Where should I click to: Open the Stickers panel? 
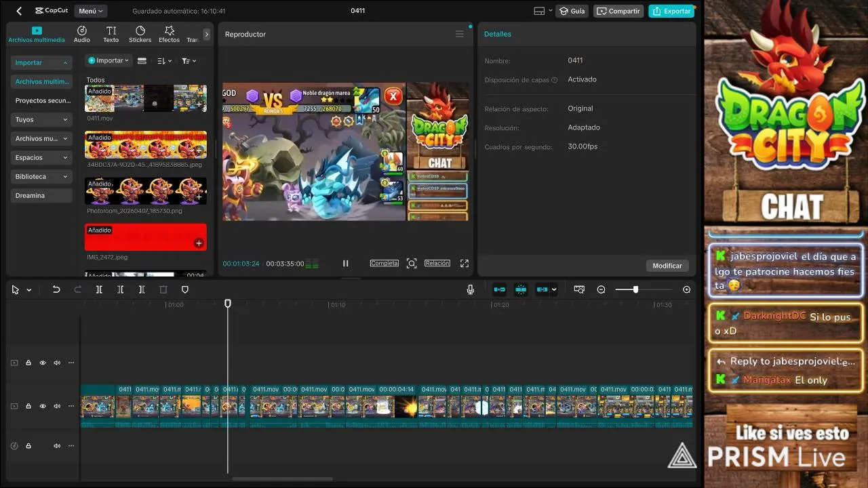[140, 34]
